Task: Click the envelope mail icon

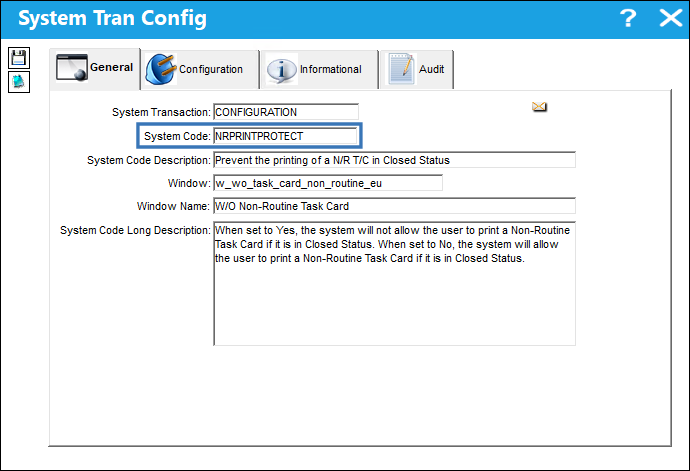Action: 539,107
